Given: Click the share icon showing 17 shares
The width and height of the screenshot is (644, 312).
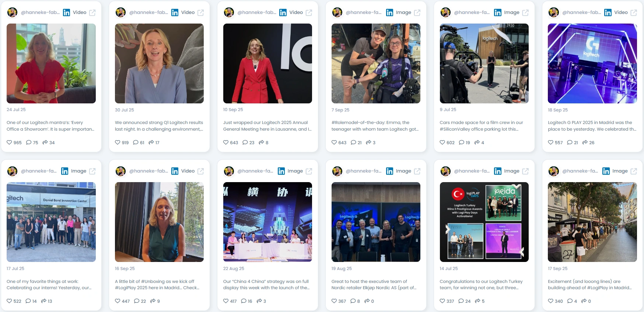Looking at the screenshot, I should click(x=151, y=142).
